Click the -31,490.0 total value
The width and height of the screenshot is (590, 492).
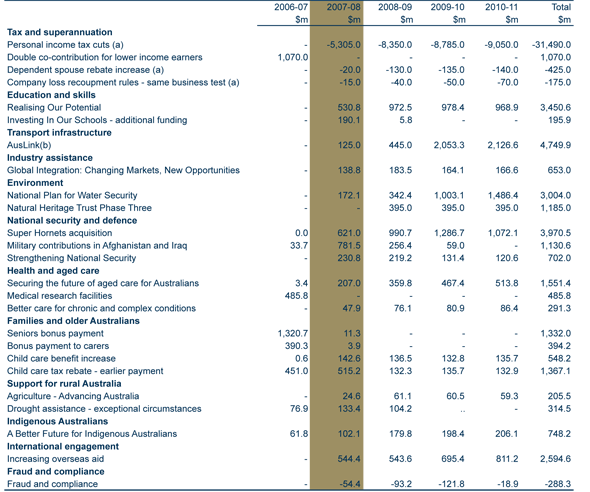tap(551, 45)
